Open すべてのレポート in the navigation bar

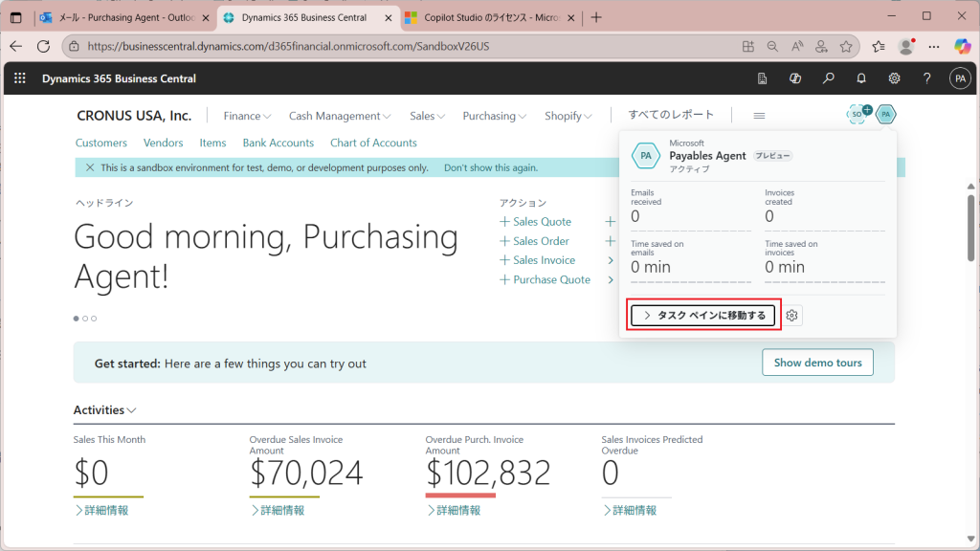tap(671, 115)
